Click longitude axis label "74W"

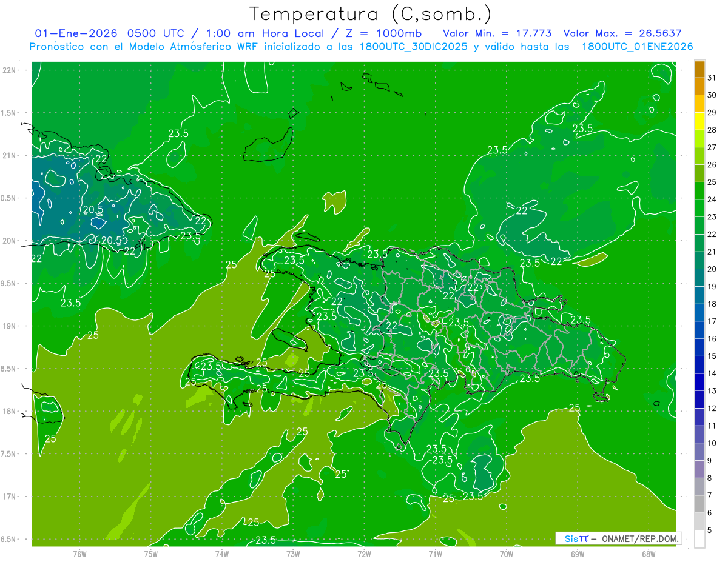(x=222, y=554)
